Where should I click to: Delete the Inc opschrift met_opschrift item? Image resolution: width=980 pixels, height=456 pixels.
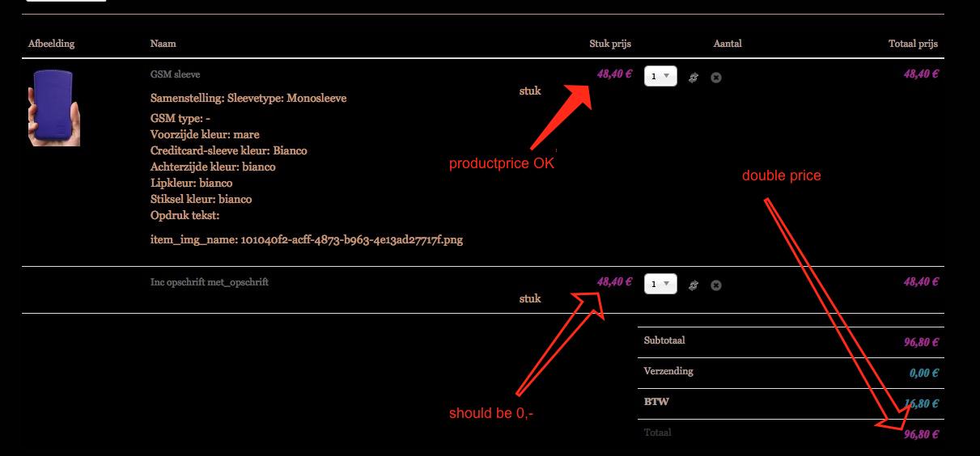click(716, 285)
